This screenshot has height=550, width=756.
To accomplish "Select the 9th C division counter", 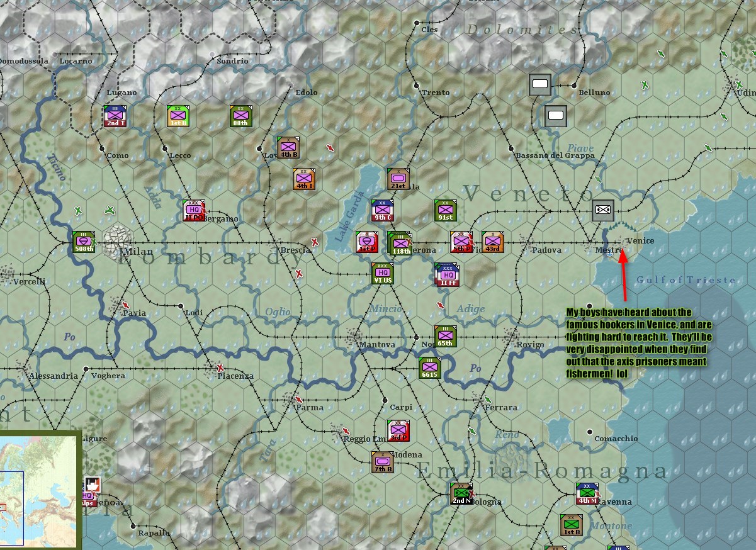I will 382,211.
